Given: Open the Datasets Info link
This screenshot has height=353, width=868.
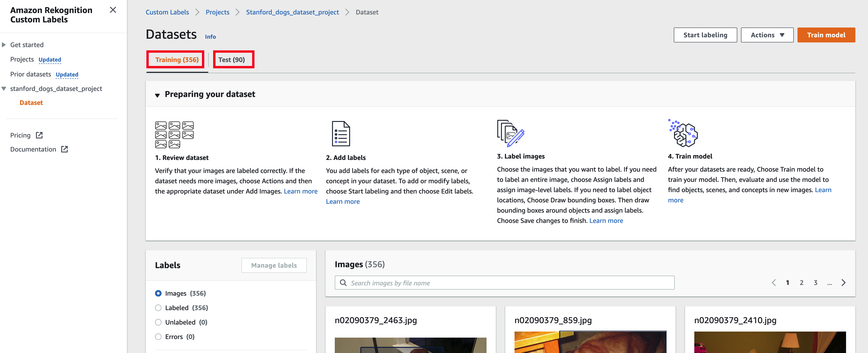Looking at the screenshot, I should tap(210, 37).
